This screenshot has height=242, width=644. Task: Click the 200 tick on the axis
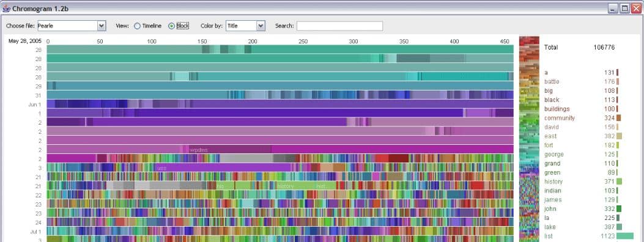pyautogui.click(x=253, y=42)
